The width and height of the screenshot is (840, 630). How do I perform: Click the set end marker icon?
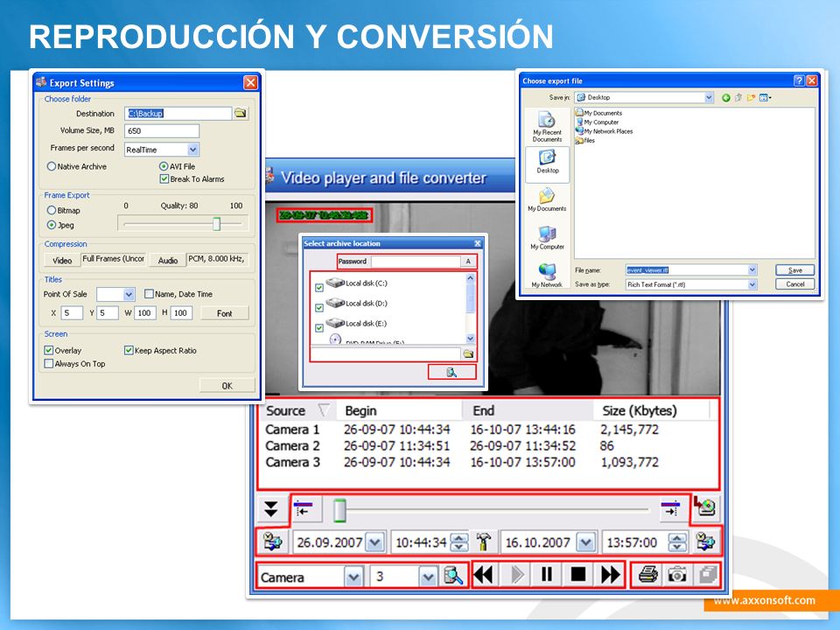(x=670, y=509)
